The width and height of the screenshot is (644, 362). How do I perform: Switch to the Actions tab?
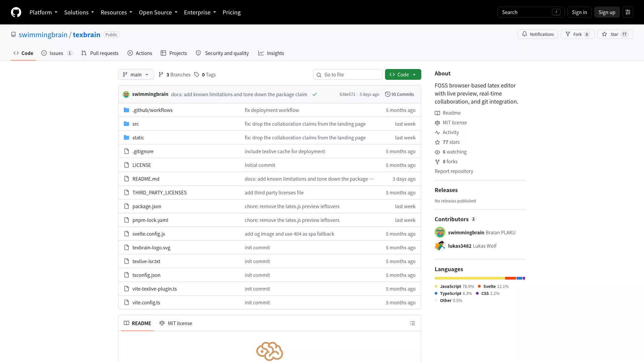[140, 53]
